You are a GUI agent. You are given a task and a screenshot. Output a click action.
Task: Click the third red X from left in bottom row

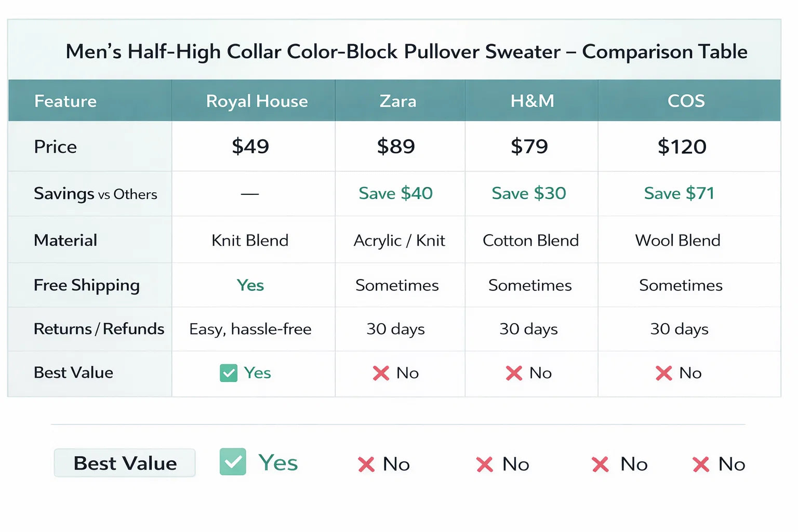point(600,464)
